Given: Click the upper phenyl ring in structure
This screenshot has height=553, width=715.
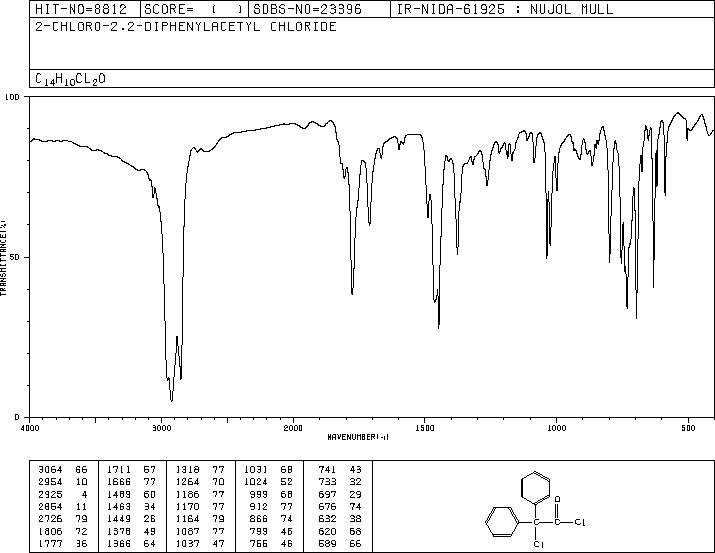Looking at the screenshot, I should click(x=536, y=487).
